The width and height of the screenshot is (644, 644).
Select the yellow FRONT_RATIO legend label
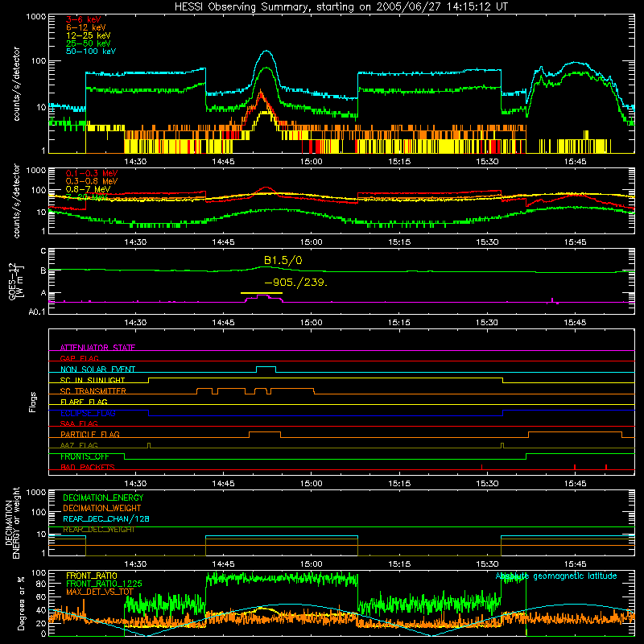click(x=92, y=576)
